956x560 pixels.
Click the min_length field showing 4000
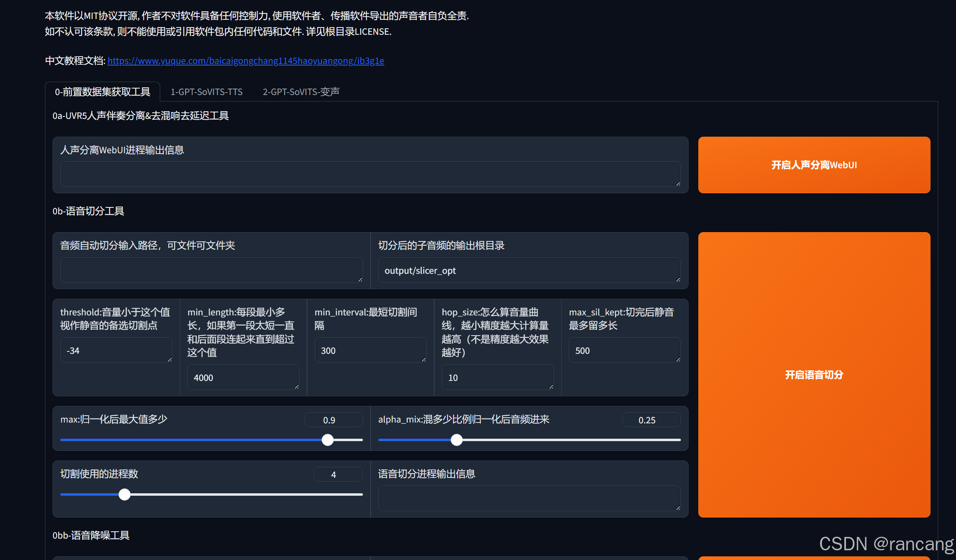coord(243,377)
